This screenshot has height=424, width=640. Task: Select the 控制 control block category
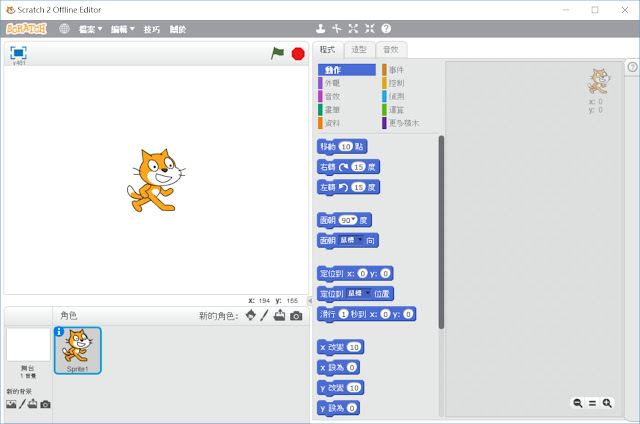click(411, 83)
